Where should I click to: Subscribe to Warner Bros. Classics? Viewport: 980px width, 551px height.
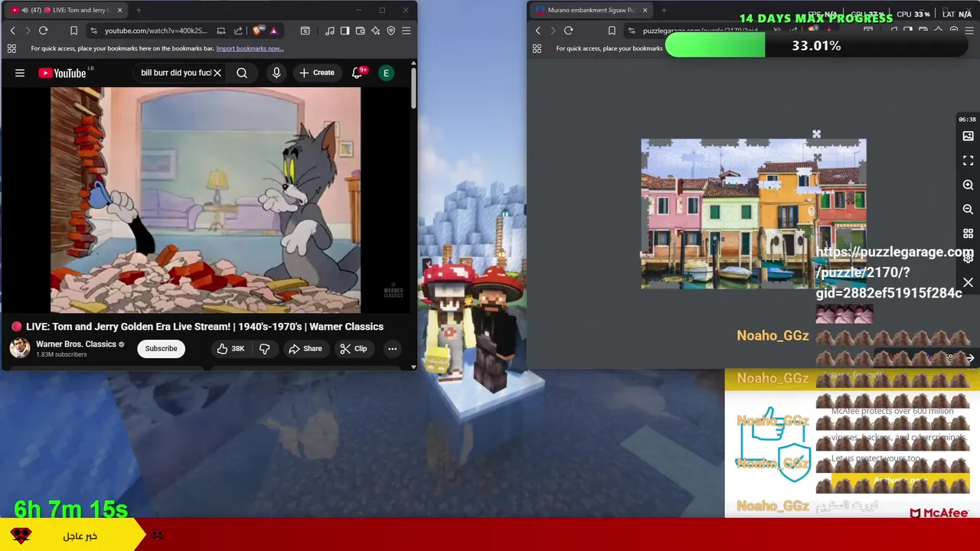coord(162,349)
